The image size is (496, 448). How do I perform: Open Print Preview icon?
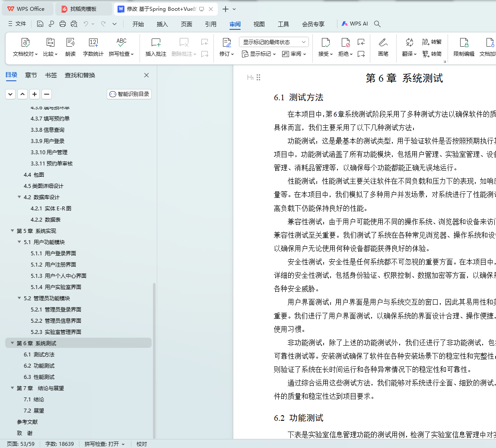click(x=74, y=24)
